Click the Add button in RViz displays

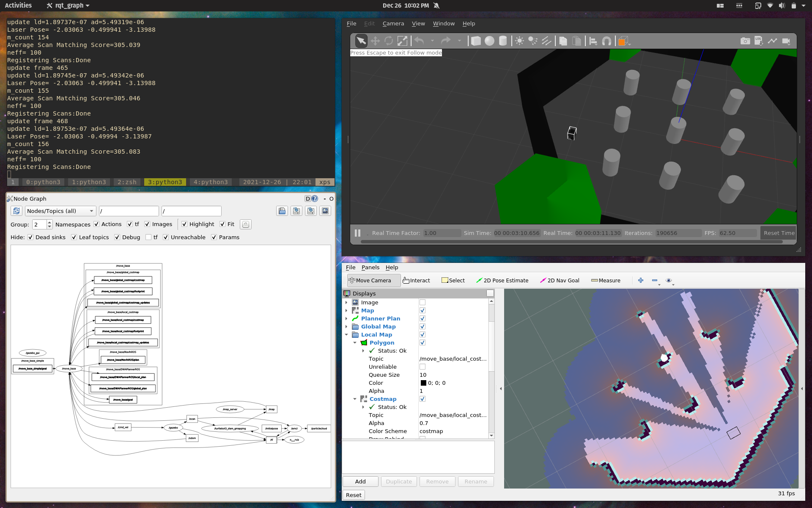[x=361, y=481]
